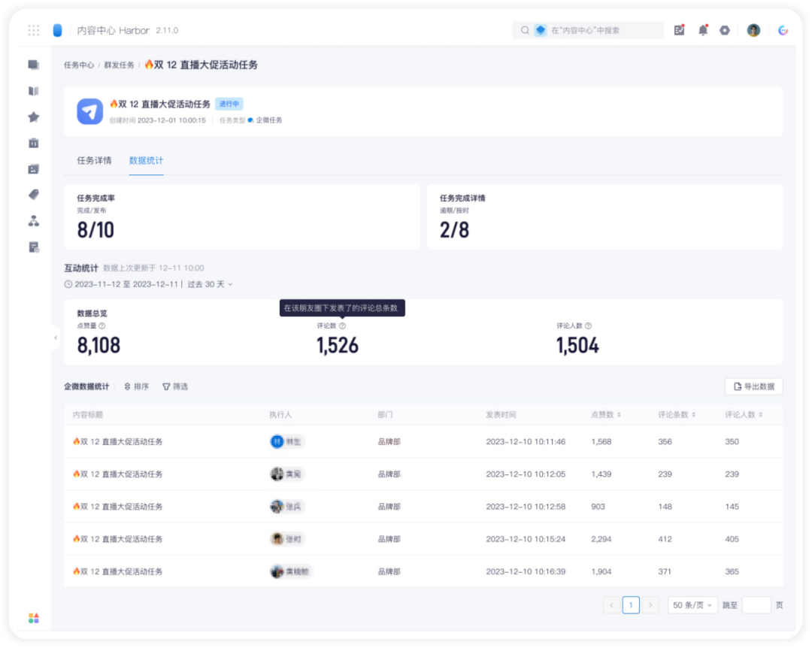The height and width of the screenshot is (648, 812).
Task: Open the task checklist icon in header
Action: coord(680,30)
